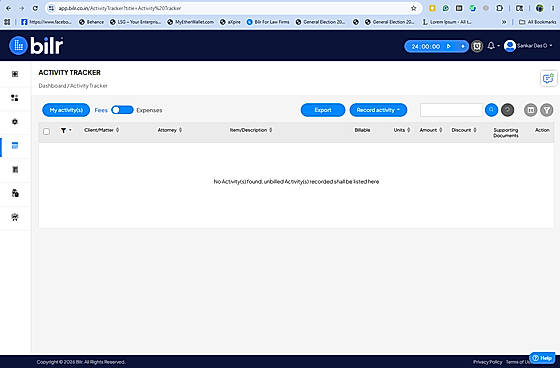
Task: Open the browser extensions puzzle icon
Action: click(x=499, y=8)
